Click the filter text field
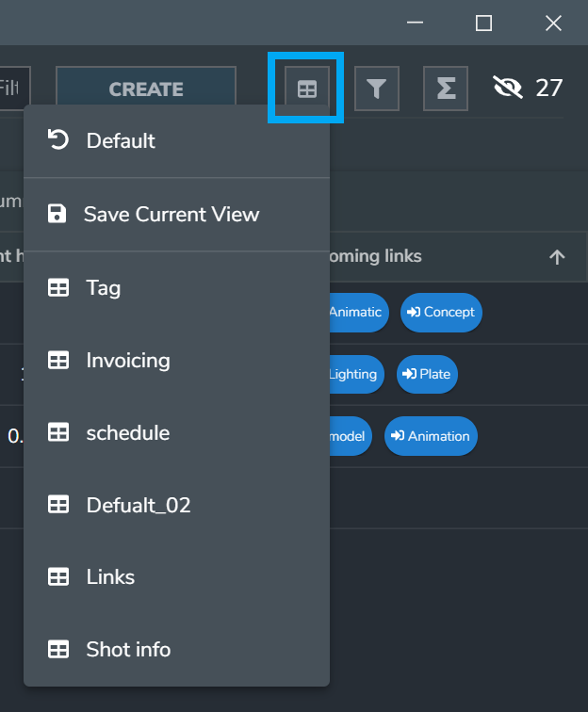588x712 pixels. click(x=13, y=89)
